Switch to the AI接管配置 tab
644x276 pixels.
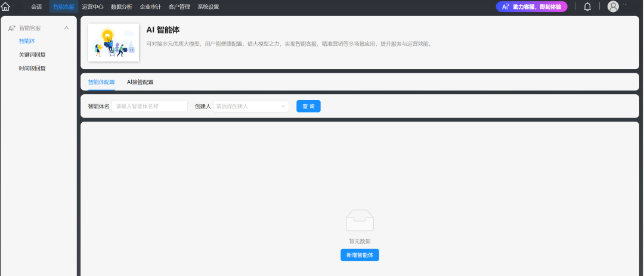pos(140,82)
